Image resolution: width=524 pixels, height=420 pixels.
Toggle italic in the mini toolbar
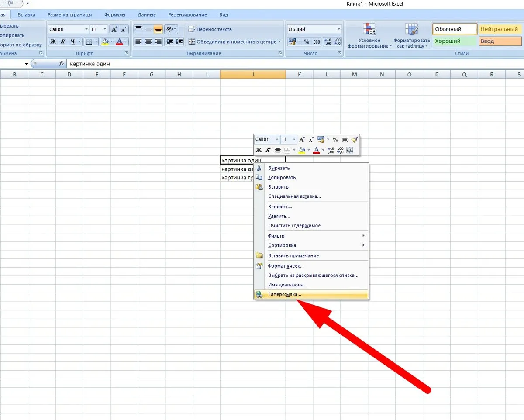pyautogui.click(x=268, y=150)
